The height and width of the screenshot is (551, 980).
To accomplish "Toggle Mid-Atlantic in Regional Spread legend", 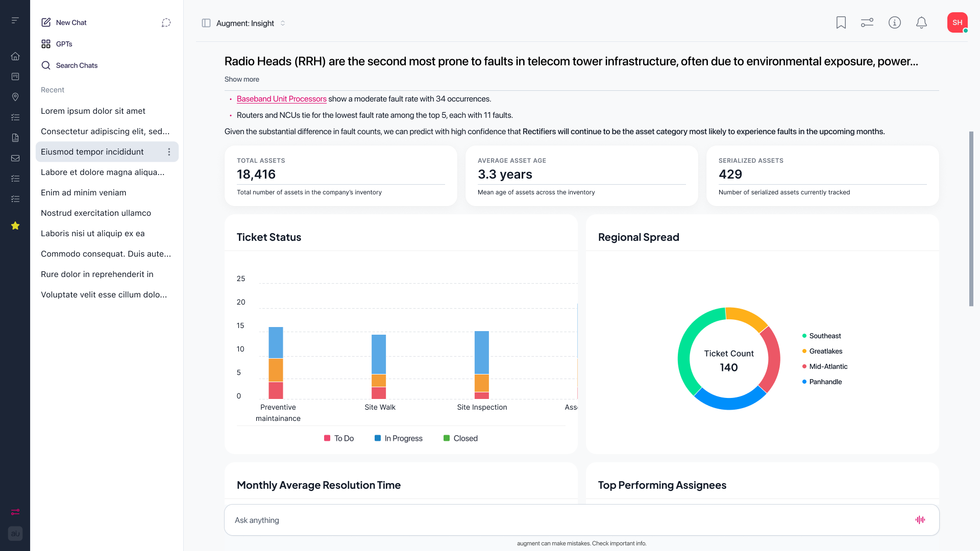I will [825, 366].
